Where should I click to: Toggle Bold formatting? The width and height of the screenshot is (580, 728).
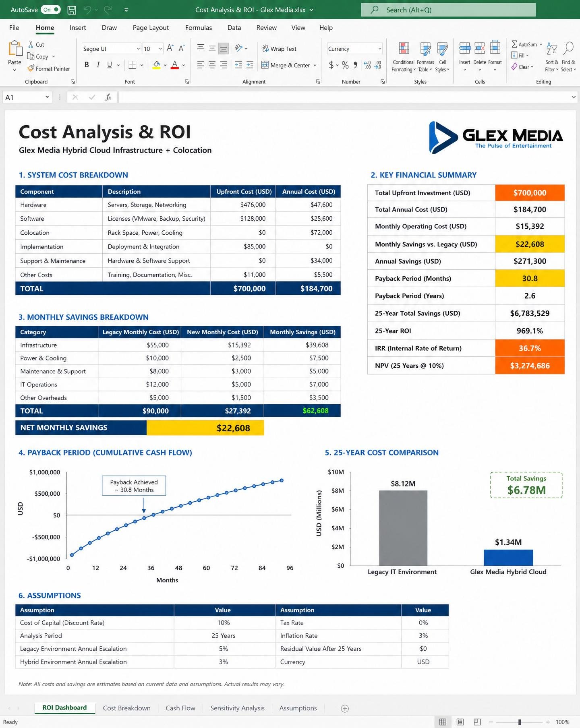(87, 65)
